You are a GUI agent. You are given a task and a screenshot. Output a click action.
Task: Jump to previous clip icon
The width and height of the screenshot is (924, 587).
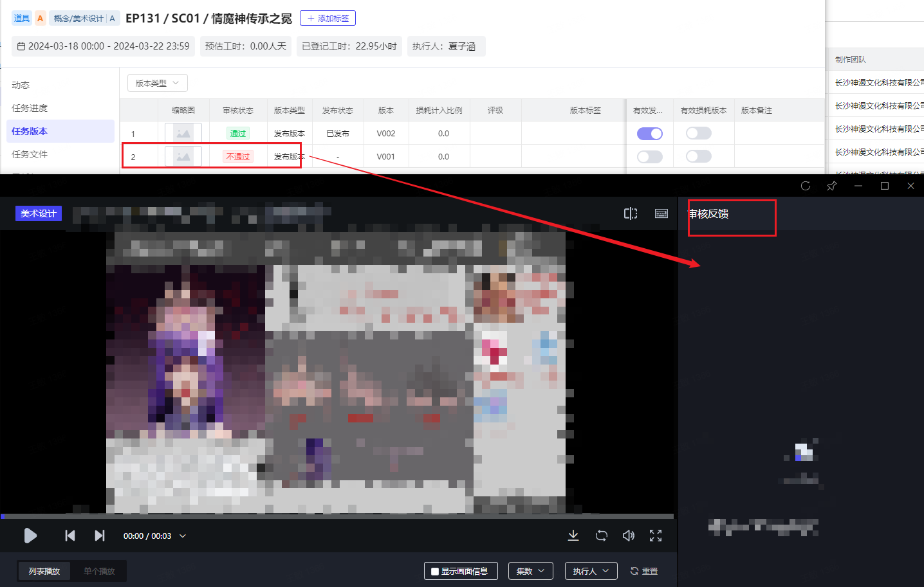70,536
